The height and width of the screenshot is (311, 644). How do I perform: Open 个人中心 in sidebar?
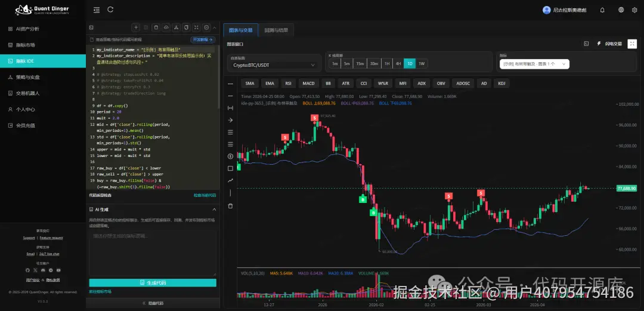43,109
